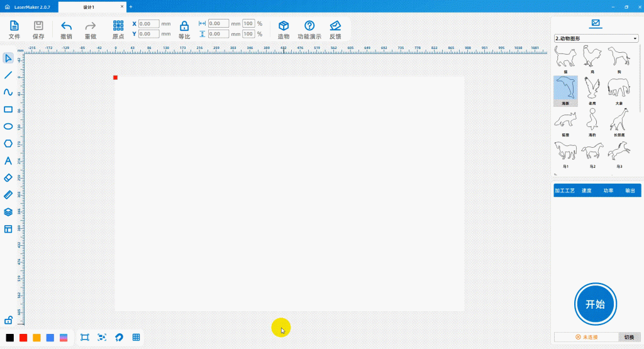Pick the eraser tool
This screenshot has height=349, width=644.
point(8,178)
